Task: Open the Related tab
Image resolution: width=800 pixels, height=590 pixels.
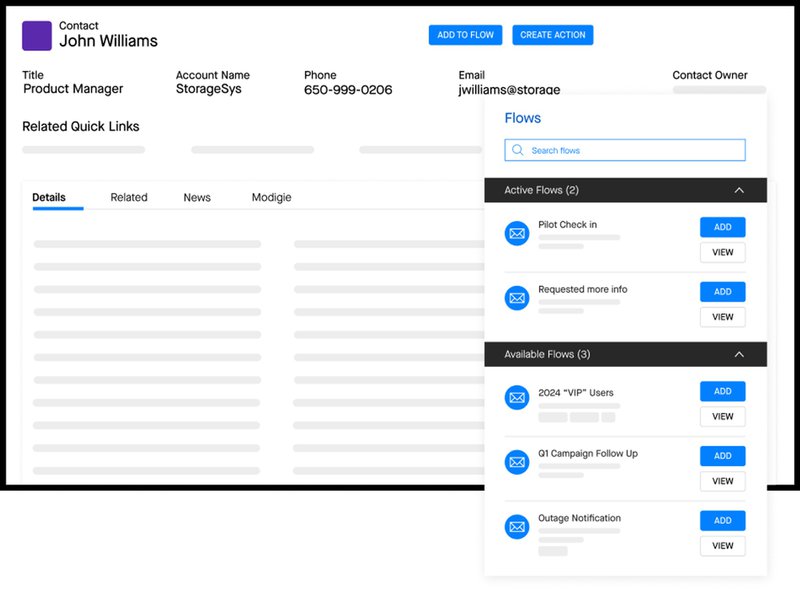Action: point(129,198)
